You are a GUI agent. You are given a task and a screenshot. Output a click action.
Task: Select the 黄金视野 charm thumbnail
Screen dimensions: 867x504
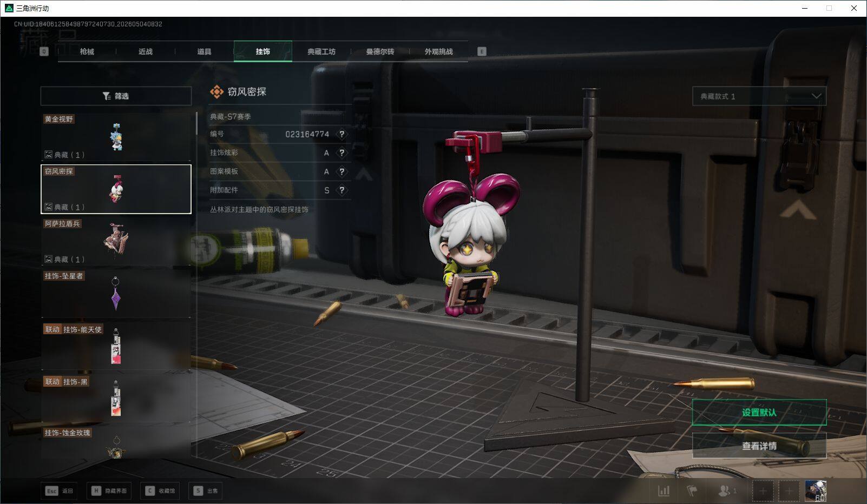coord(116,137)
